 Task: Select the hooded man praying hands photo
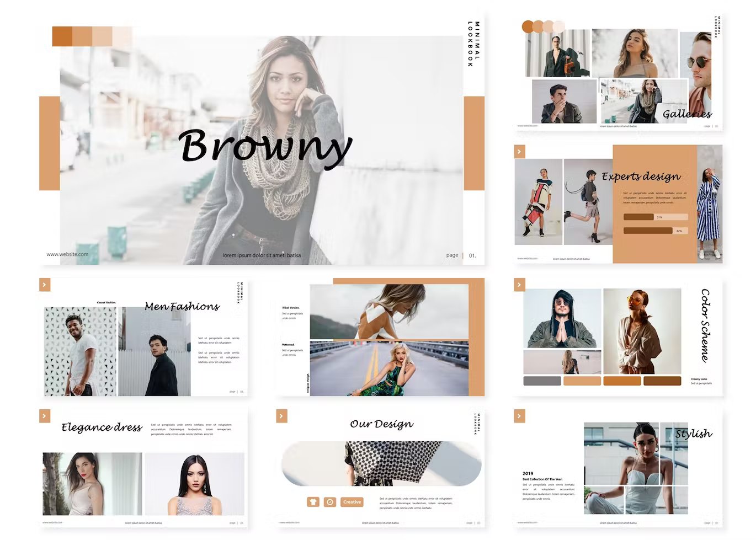pos(562,318)
